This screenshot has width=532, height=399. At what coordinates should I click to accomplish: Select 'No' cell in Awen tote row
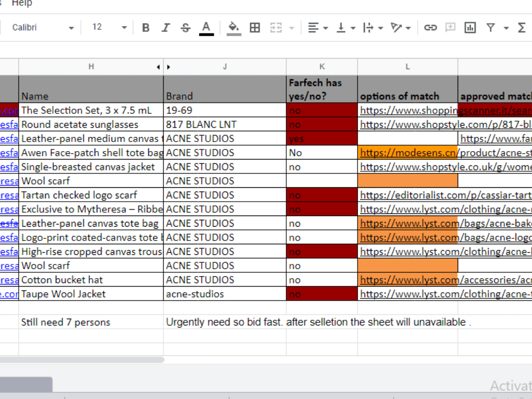[322, 153]
